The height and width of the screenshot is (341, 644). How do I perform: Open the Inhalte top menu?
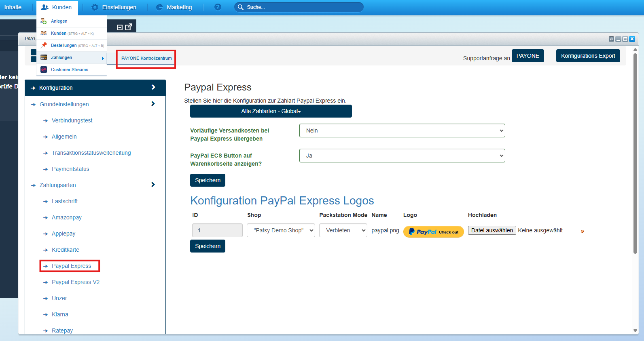pos(13,7)
